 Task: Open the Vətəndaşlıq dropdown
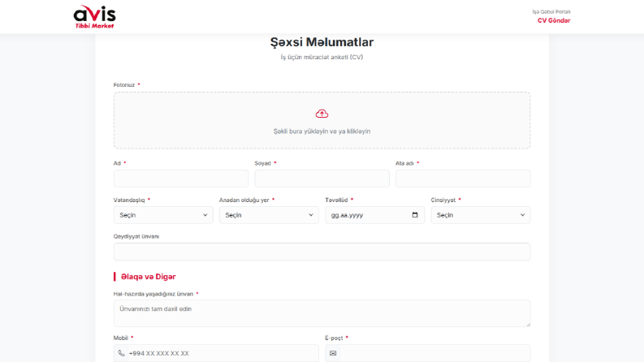tap(163, 215)
